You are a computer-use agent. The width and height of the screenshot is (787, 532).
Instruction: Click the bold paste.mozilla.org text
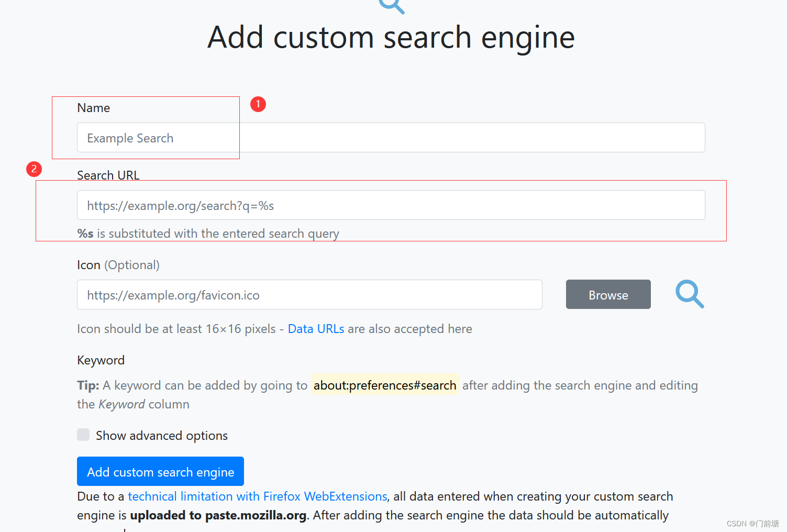tap(256, 515)
